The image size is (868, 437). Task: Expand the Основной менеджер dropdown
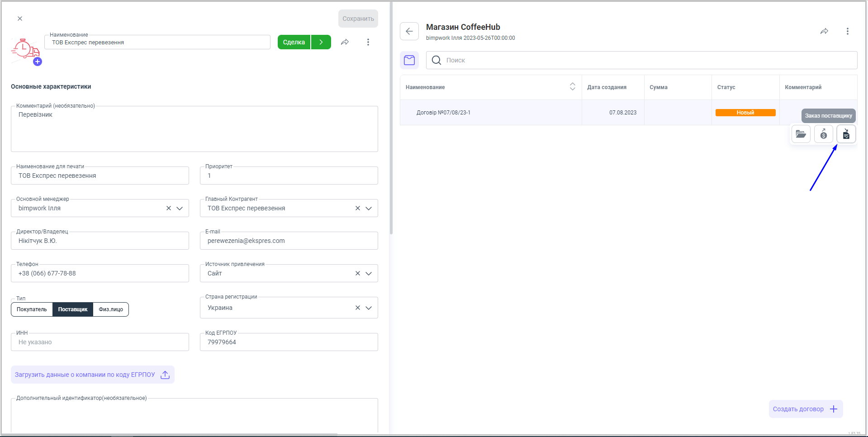[180, 209]
